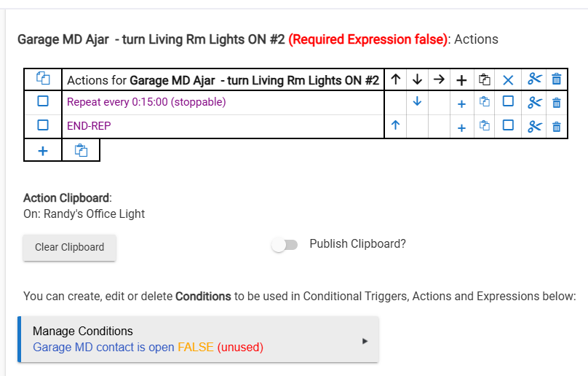The image size is (588, 376).
Task: Move END-REP action up with arrow icon
Action: (395, 125)
